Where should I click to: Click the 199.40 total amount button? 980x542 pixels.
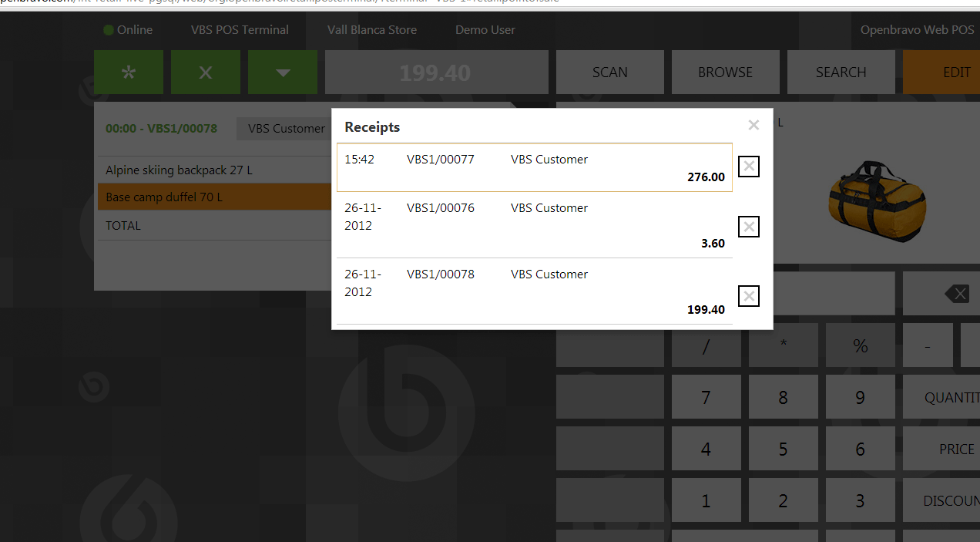tap(436, 72)
